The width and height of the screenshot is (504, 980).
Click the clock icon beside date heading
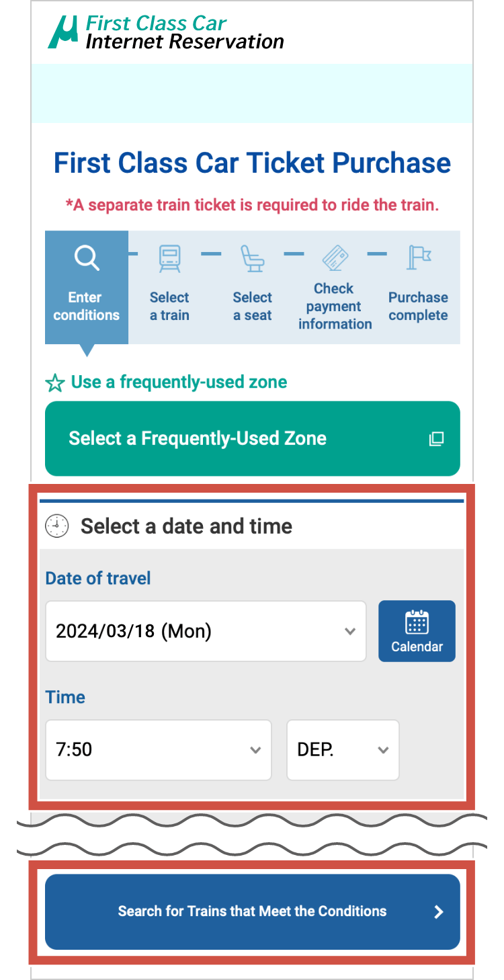(x=57, y=526)
